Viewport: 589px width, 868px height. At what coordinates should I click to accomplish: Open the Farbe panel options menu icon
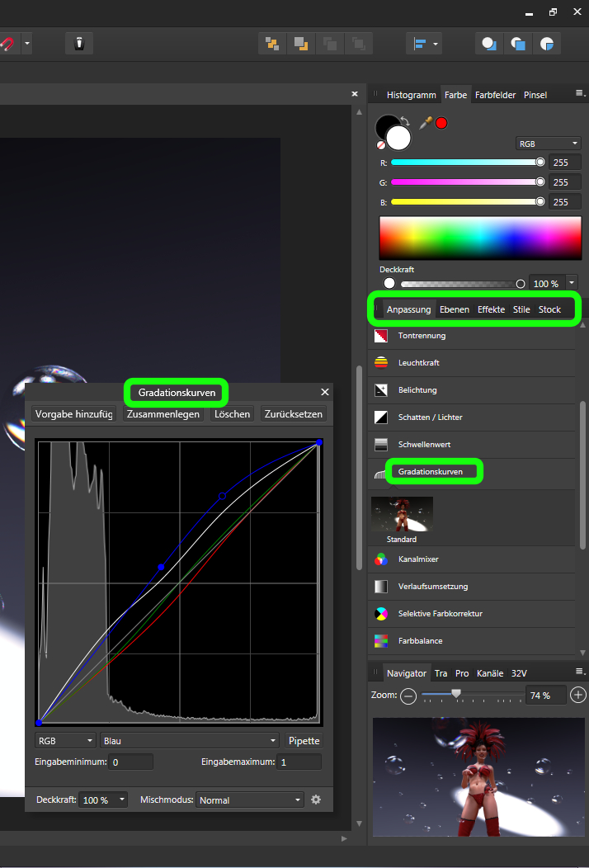point(580,93)
